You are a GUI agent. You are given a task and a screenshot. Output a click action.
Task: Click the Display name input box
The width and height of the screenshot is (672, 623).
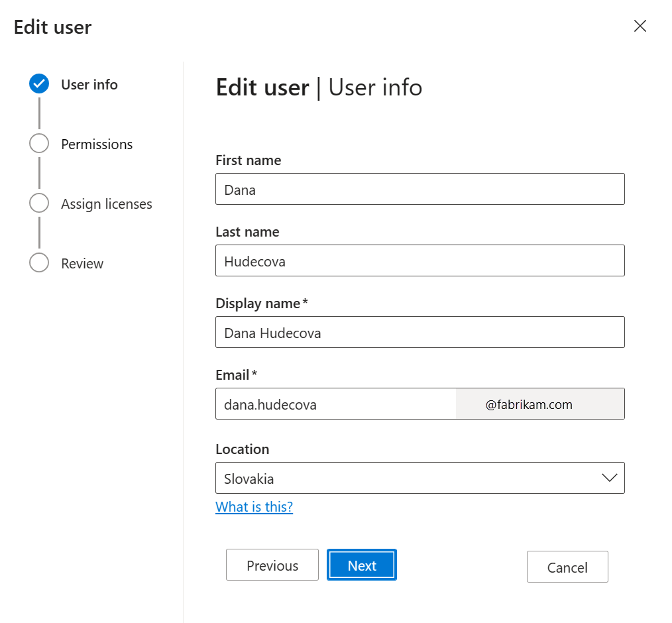point(420,332)
